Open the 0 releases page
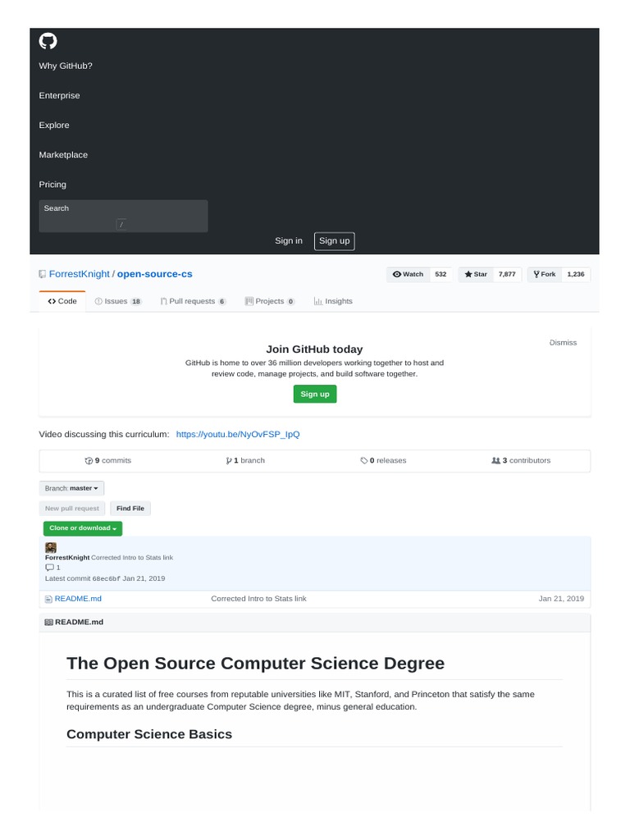The image size is (630, 840). [383, 461]
